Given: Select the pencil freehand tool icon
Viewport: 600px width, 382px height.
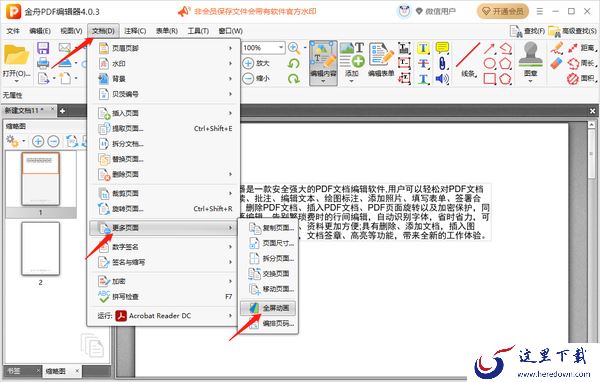Looking at the screenshot, I should 556,48.
